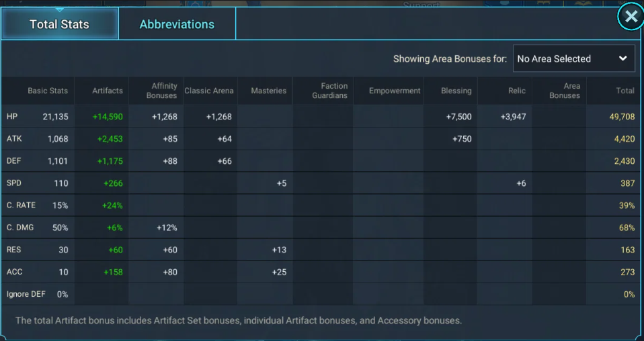The image size is (644, 341).
Task: Click the +7,500 Blessing HP bonus
Action: coord(458,117)
